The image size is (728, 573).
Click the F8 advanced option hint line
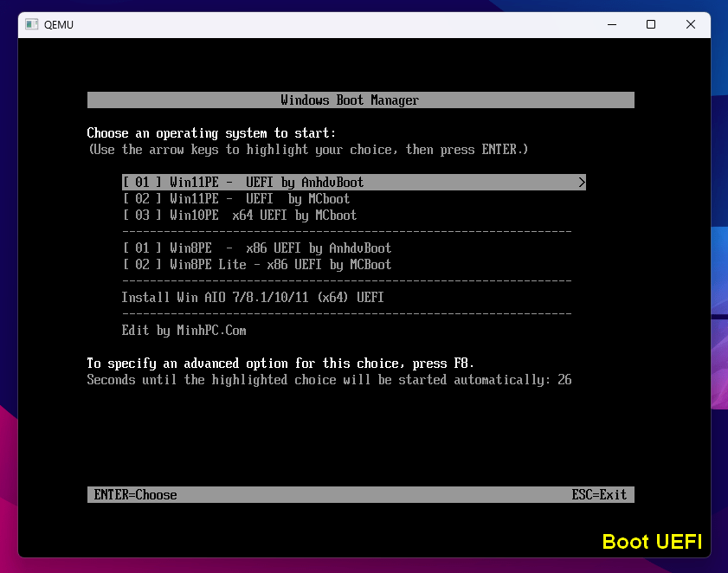[280, 364]
